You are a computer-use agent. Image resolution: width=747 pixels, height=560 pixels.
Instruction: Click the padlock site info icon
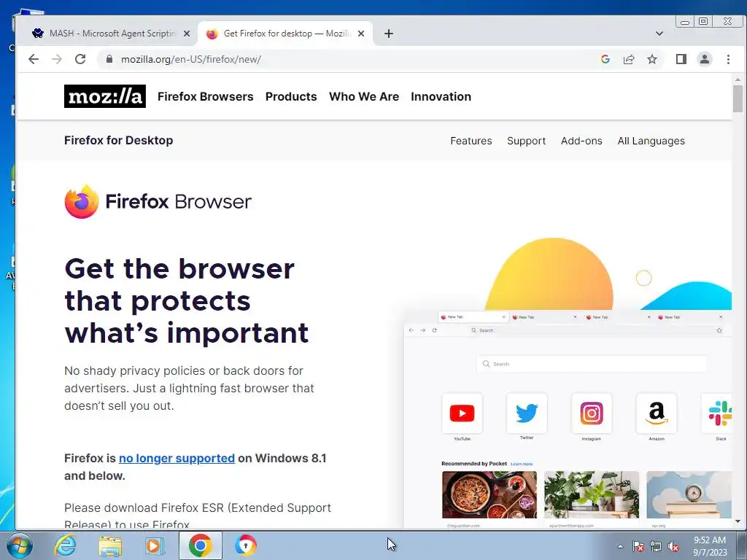(x=109, y=59)
